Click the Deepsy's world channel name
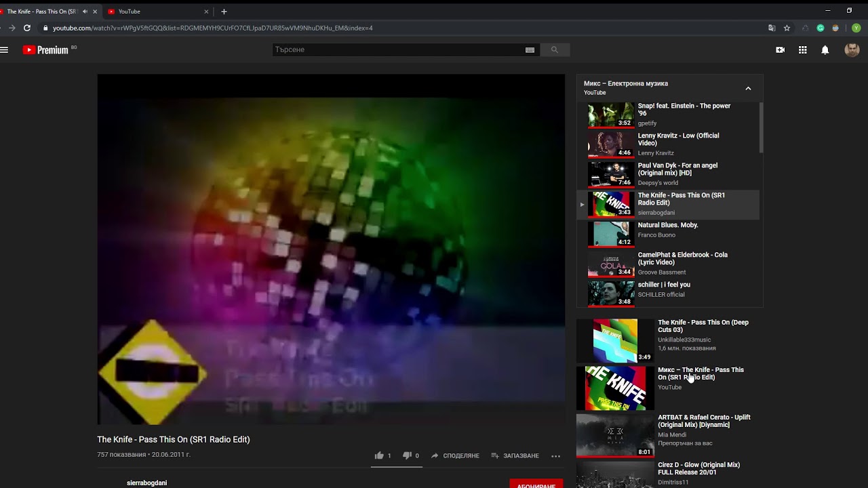Screen dimensions: 868x488 (x=658, y=183)
